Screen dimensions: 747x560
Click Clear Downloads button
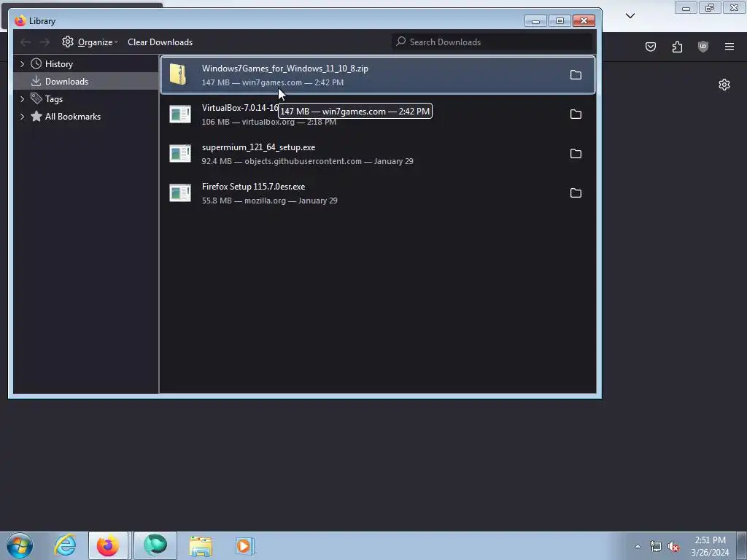(160, 42)
